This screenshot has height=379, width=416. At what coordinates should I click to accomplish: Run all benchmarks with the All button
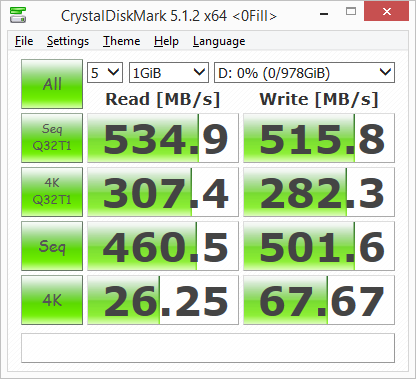pos(52,84)
